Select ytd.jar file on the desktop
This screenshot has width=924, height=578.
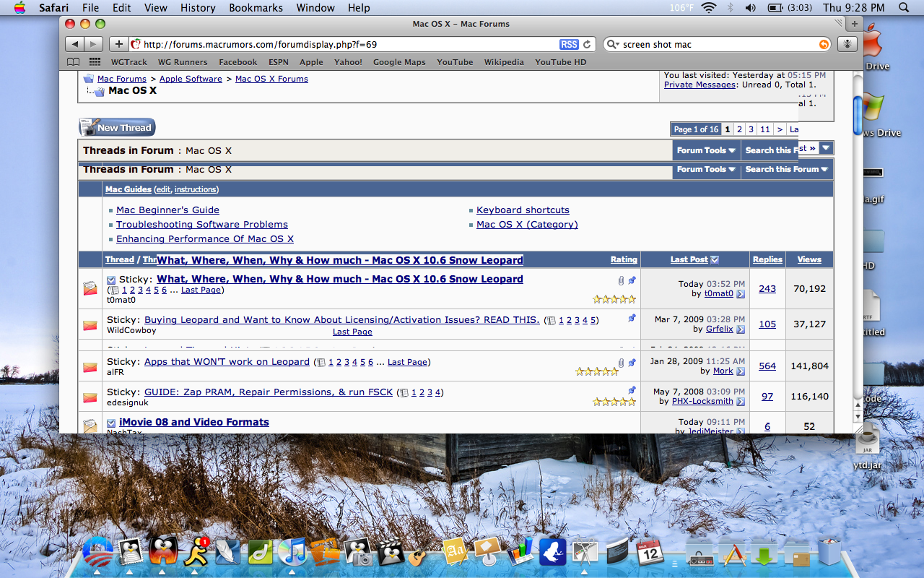pos(867,447)
